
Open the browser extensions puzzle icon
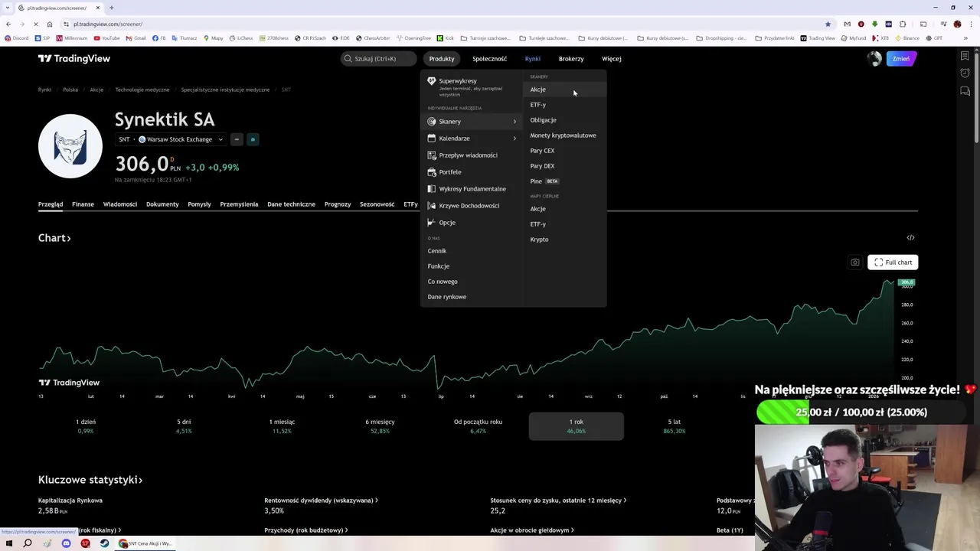tap(903, 24)
